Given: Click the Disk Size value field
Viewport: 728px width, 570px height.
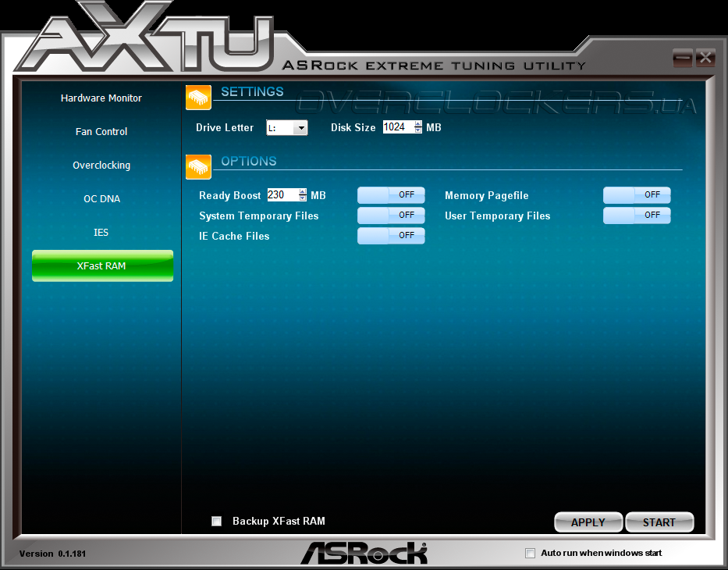Looking at the screenshot, I should tap(398, 126).
